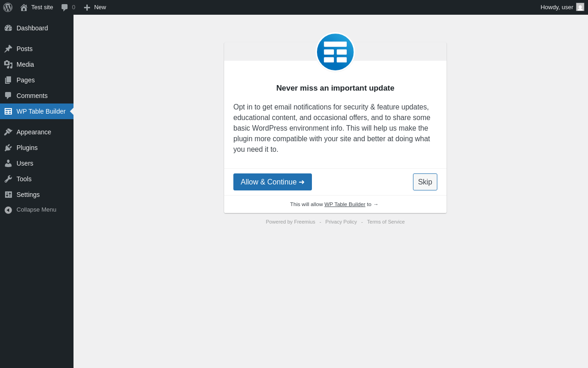The image size is (588, 368).
Task: Click the WordPress logo icon
Action: click(x=8, y=7)
